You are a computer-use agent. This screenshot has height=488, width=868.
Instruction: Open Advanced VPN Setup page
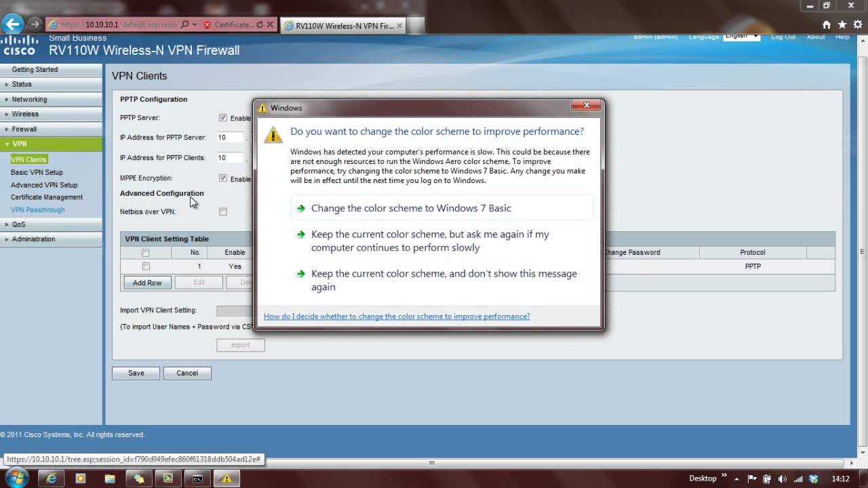(44, 185)
